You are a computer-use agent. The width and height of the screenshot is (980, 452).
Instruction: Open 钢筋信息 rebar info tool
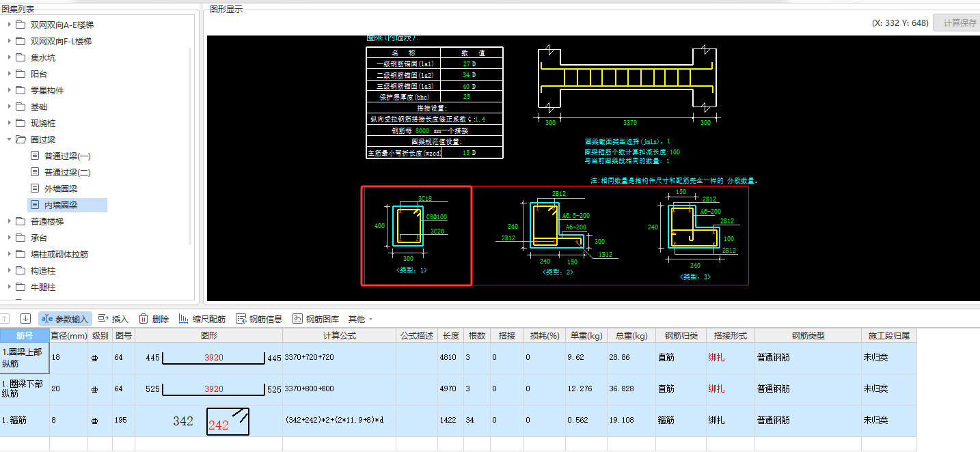pos(259,319)
